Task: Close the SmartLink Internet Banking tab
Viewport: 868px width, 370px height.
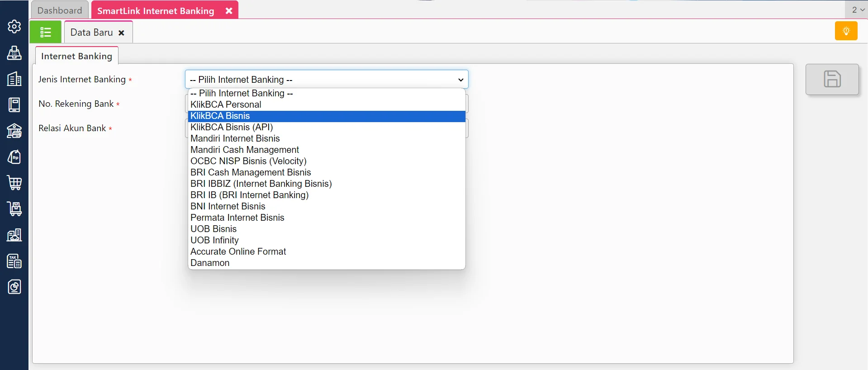Action: 229,11
